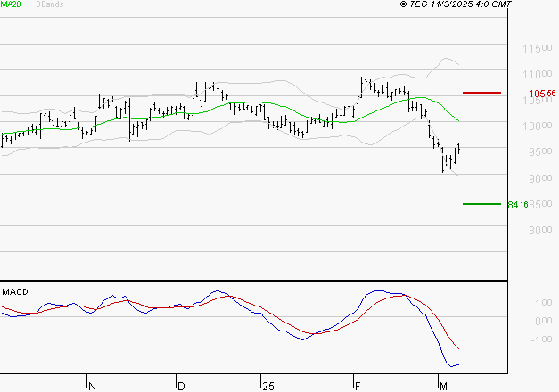Image resolution: width=559 pixels, height=392 pixels.
Task: Click the 8000 price axis label
Action: (540, 230)
